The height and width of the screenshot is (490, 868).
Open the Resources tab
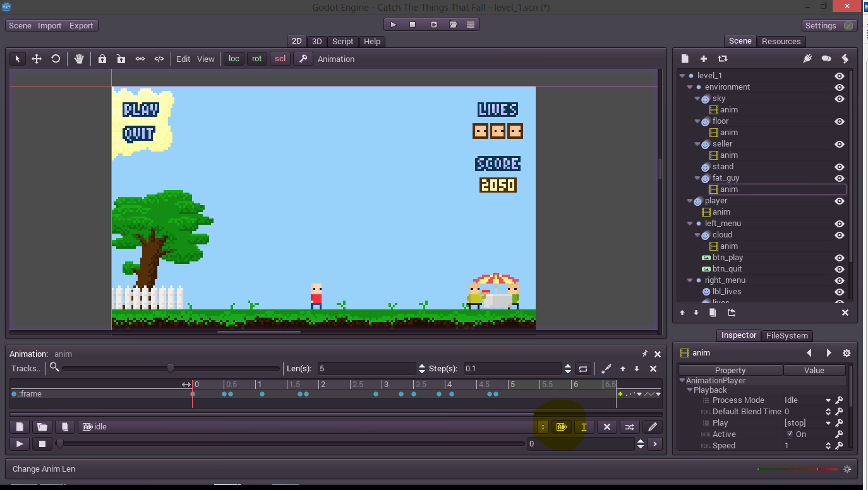[781, 41]
